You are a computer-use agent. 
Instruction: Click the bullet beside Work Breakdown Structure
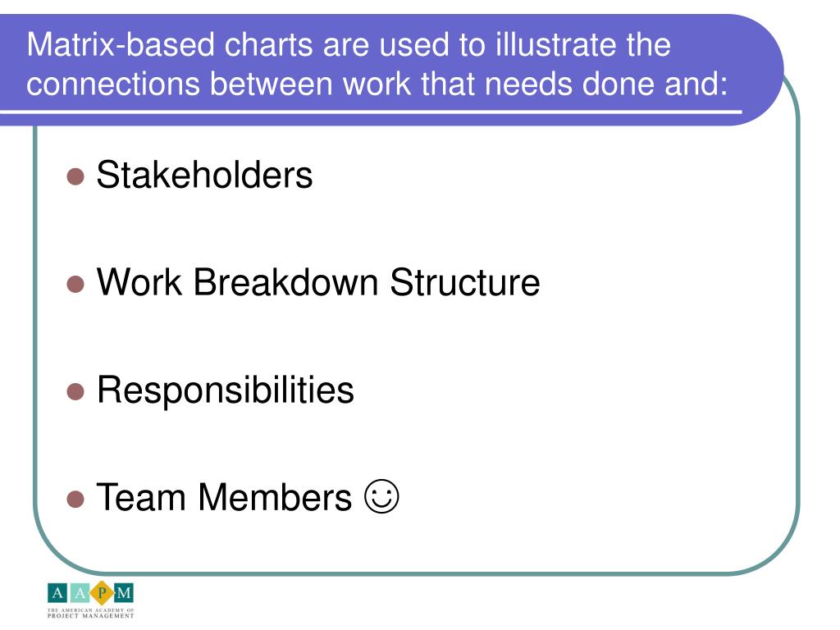pyautogui.click(x=75, y=284)
